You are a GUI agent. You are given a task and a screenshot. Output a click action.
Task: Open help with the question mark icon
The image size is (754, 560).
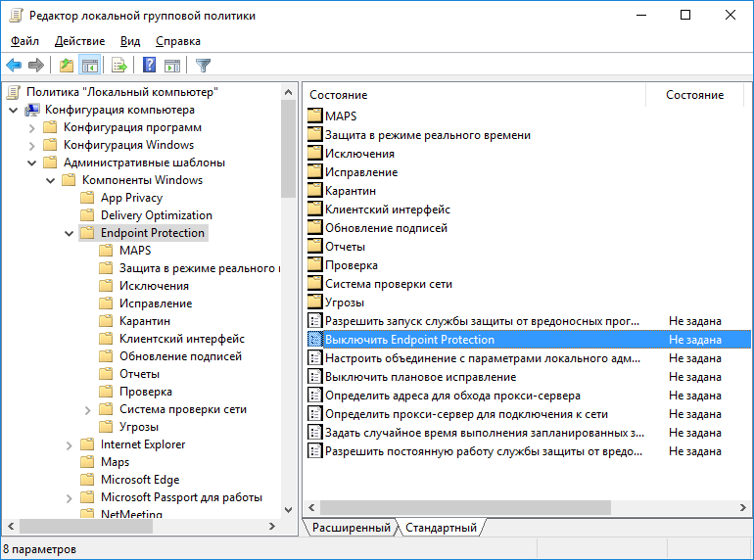pyautogui.click(x=149, y=66)
